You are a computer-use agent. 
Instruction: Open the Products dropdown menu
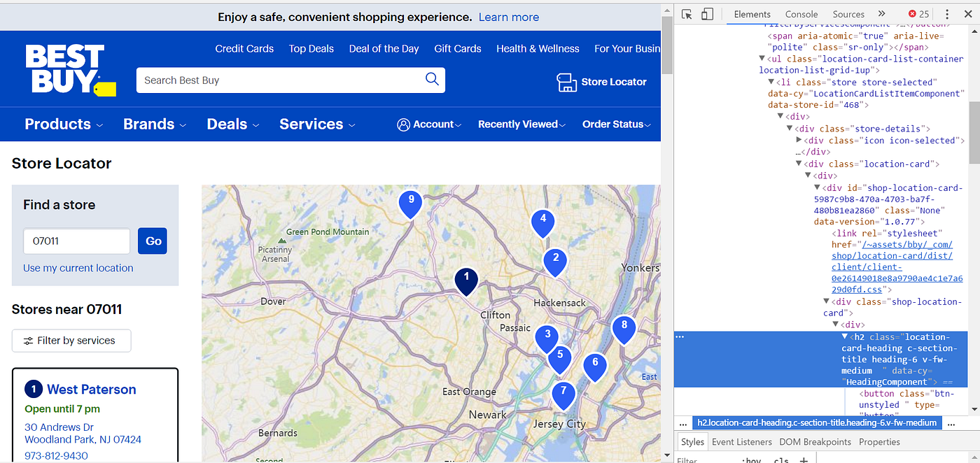(64, 124)
